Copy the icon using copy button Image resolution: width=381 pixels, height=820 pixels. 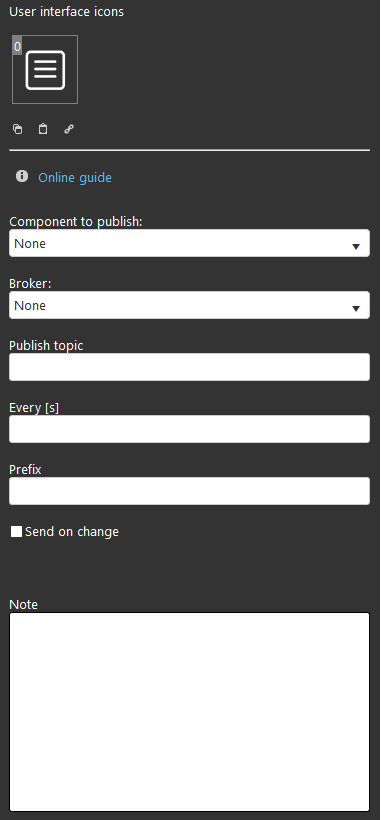coord(17,129)
